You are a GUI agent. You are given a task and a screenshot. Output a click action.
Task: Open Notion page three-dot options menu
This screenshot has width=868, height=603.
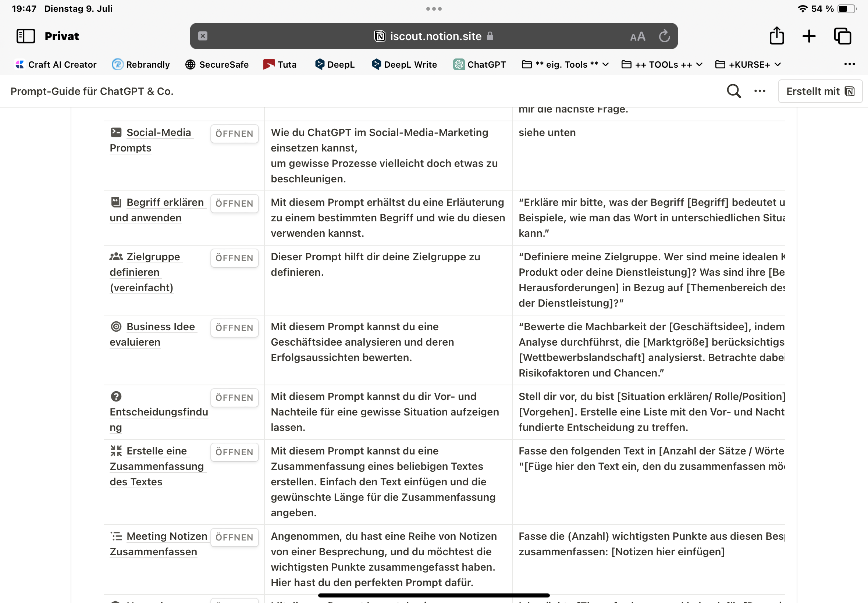(x=759, y=91)
